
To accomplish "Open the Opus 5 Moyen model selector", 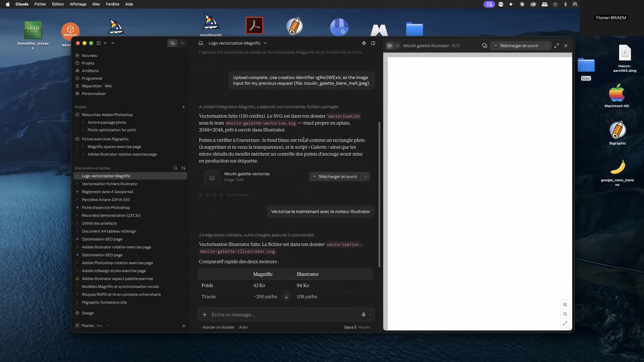I will point(357,327).
